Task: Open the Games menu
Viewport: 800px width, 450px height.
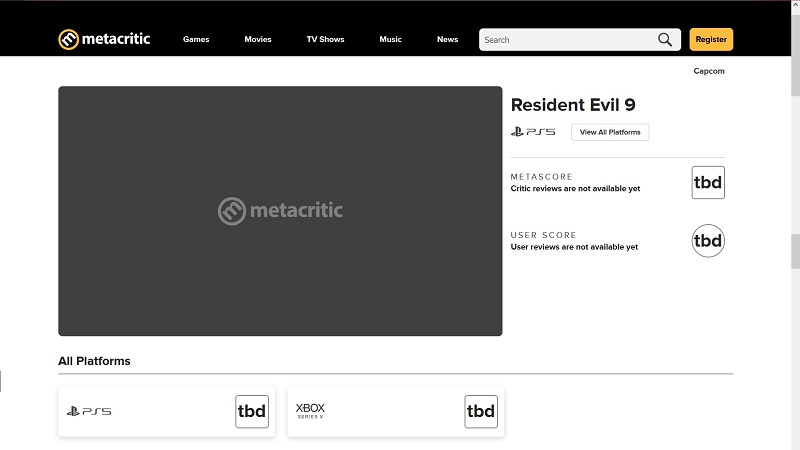Action: 196,40
